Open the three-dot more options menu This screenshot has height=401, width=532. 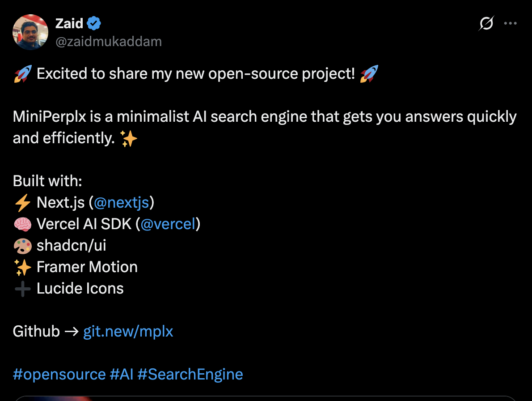point(510,23)
